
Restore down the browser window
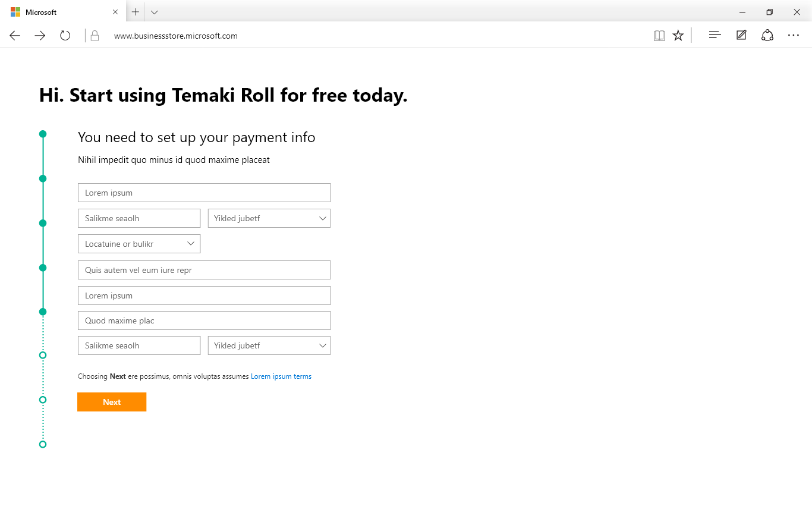(770, 12)
